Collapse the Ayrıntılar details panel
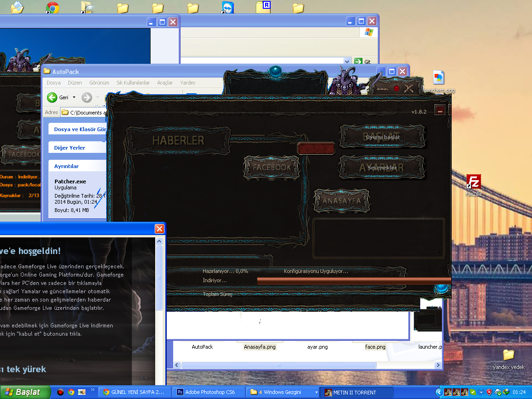532x399 pixels. [x=78, y=166]
